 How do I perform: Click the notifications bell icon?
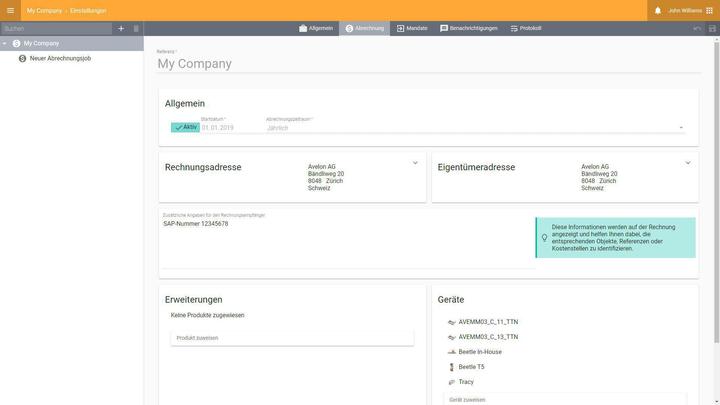[x=657, y=10]
